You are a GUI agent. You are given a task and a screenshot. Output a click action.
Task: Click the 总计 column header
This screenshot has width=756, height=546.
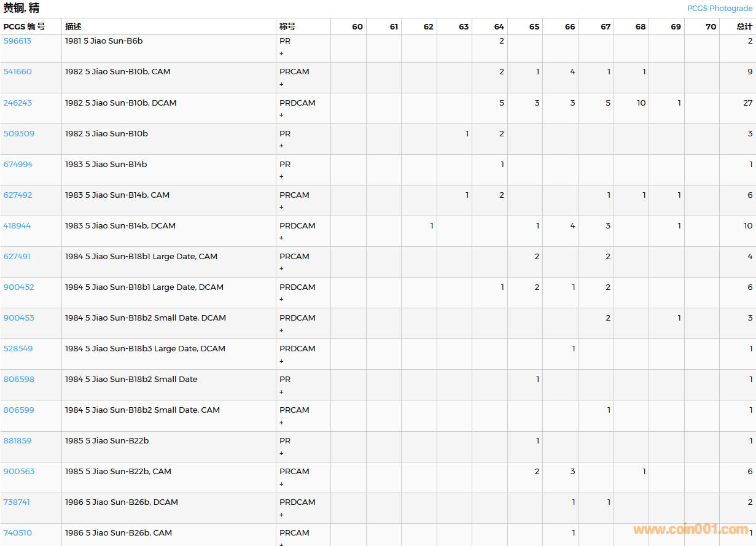click(744, 27)
